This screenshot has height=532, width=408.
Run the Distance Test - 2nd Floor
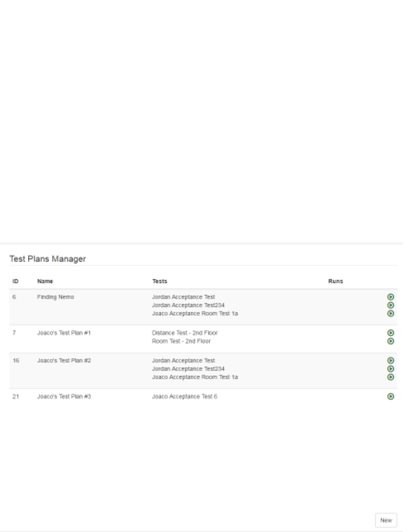pyautogui.click(x=390, y=332)
